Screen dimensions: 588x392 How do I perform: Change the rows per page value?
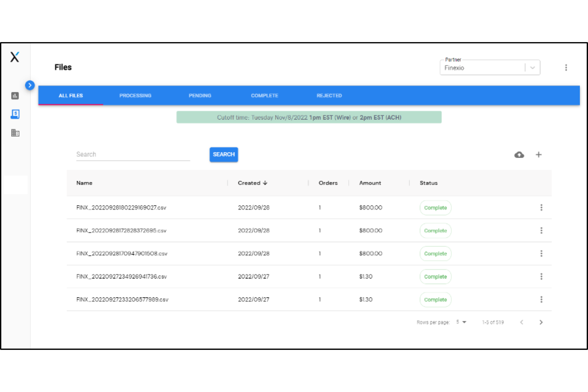(x=461, y=322)
